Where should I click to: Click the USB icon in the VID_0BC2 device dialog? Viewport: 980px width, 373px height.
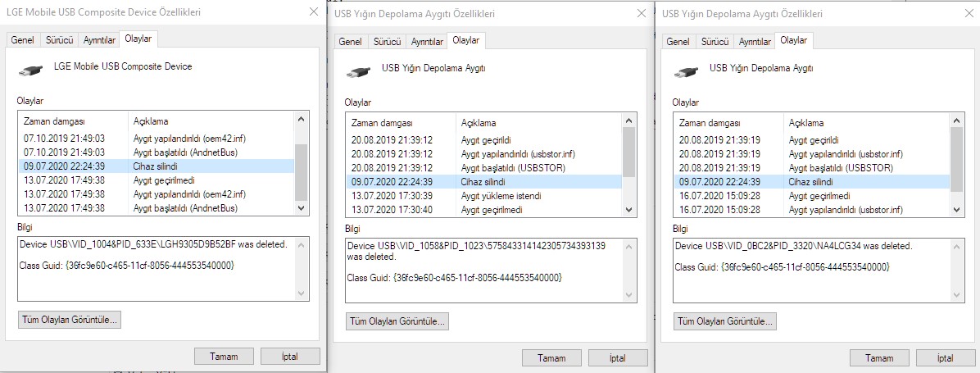tap(686, 71)
